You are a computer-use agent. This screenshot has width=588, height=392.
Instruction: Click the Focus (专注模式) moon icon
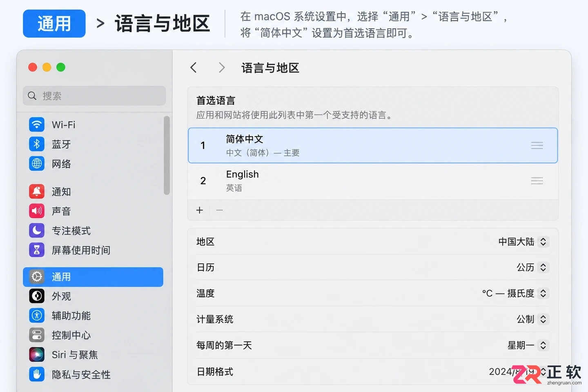click(37, 231)
